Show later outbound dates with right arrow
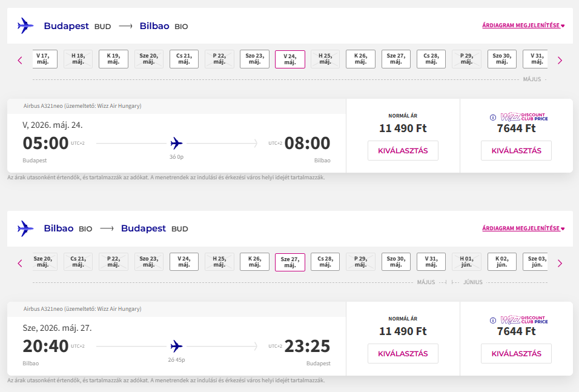 (560, 60)
